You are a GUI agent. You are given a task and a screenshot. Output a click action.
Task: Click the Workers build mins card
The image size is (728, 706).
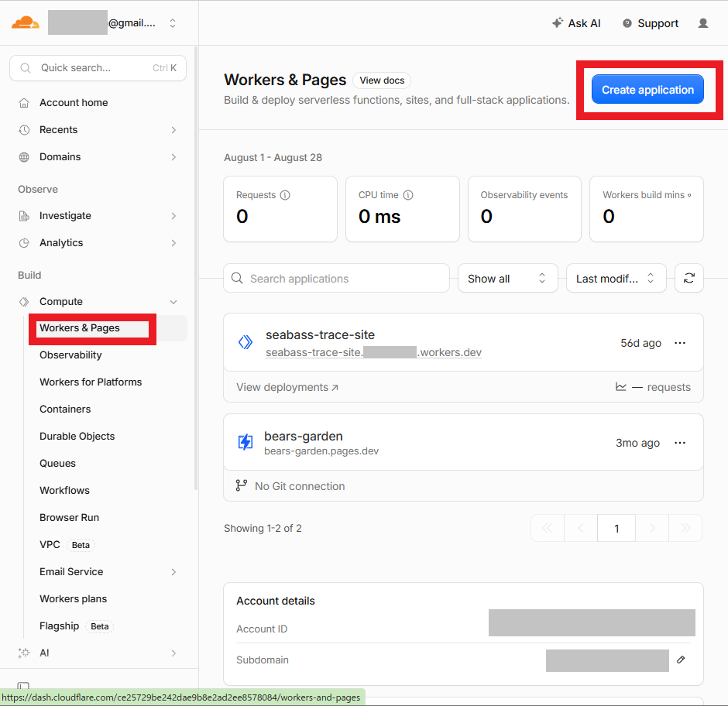(646, 209)
